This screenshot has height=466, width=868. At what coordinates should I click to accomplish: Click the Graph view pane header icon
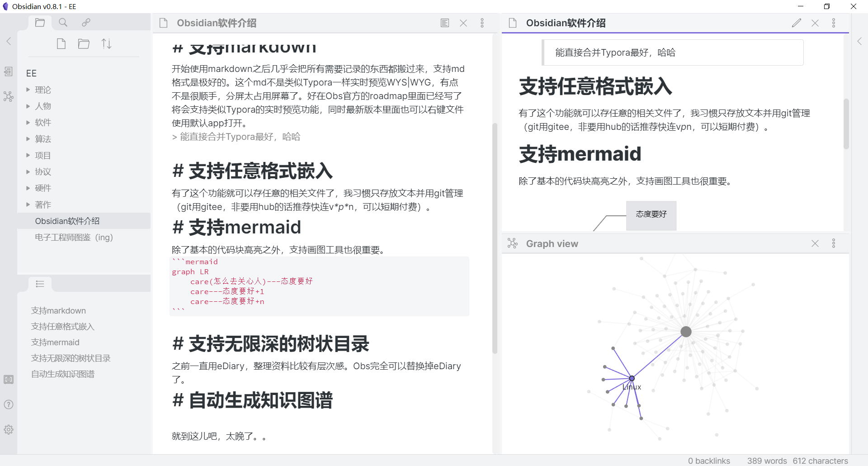(513, 243)
